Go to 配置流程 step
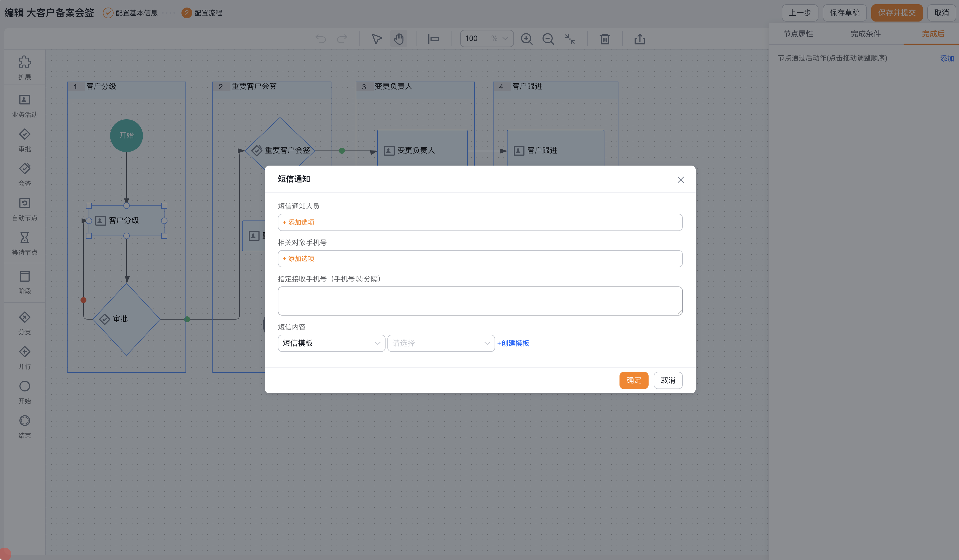This screenshot has width=959, height=560. tap(202, 13)
